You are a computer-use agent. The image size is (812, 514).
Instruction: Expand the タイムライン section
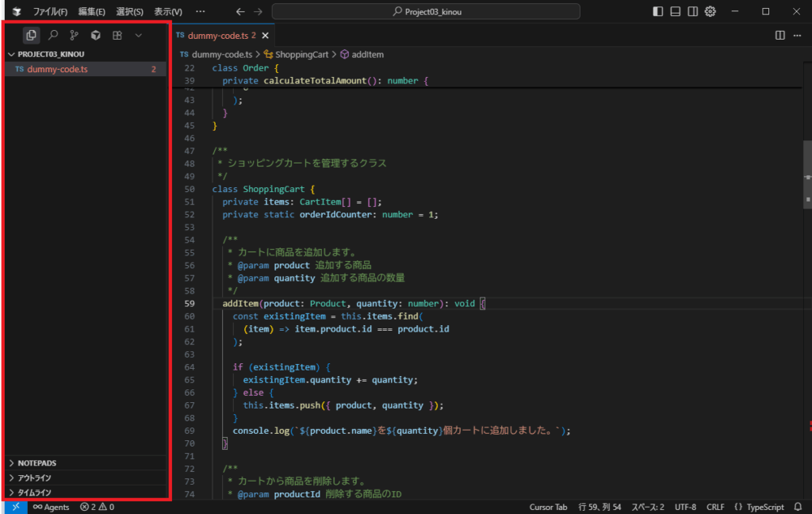click(x=86, y=493)
